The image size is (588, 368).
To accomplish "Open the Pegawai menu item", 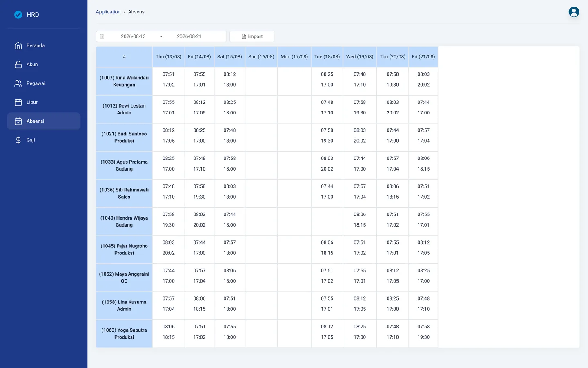I will coord(44,83).
